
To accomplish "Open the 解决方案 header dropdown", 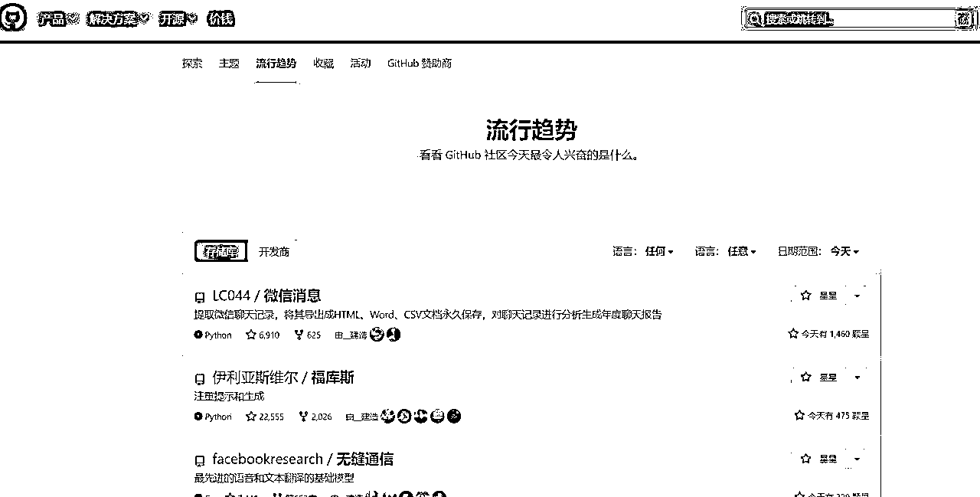I will [119, 19].
